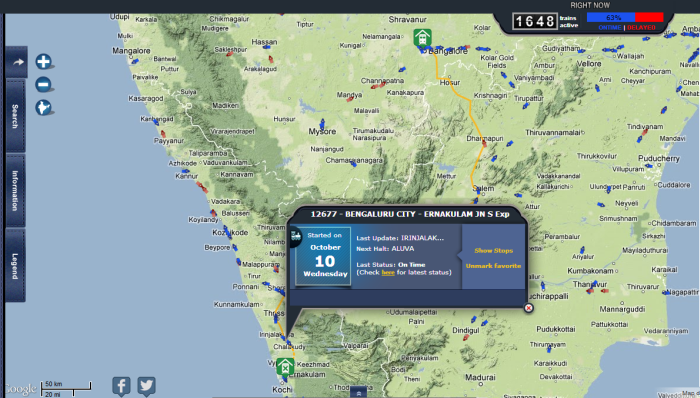700x398 pixels.
Task: Open the Information side tab
Action: coord(15,191)
